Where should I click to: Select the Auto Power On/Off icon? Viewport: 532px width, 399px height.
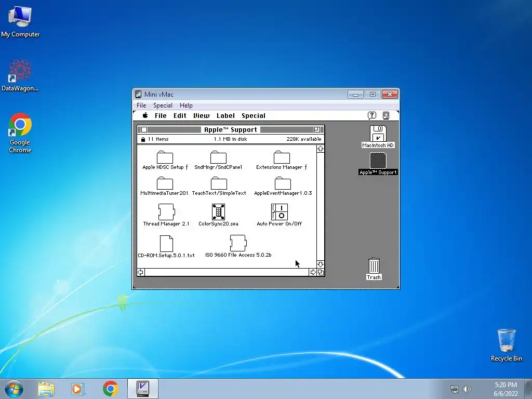click(x=279, y=212)
